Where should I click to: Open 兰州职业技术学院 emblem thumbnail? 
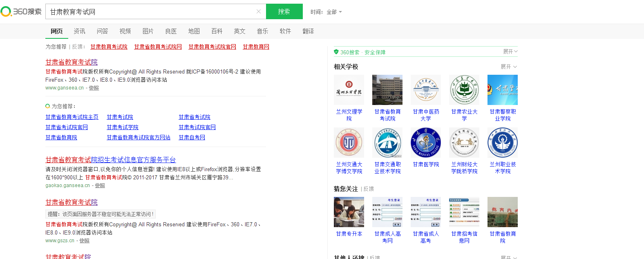pos(503,143)
